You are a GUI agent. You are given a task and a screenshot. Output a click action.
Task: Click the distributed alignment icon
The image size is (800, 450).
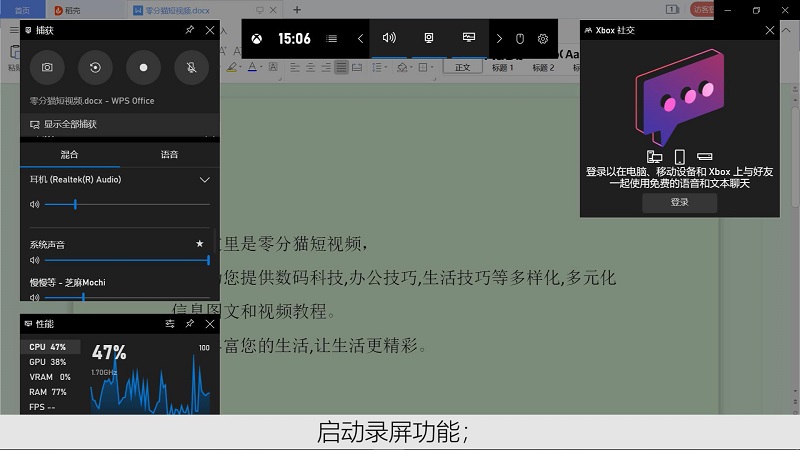point(357,67)
